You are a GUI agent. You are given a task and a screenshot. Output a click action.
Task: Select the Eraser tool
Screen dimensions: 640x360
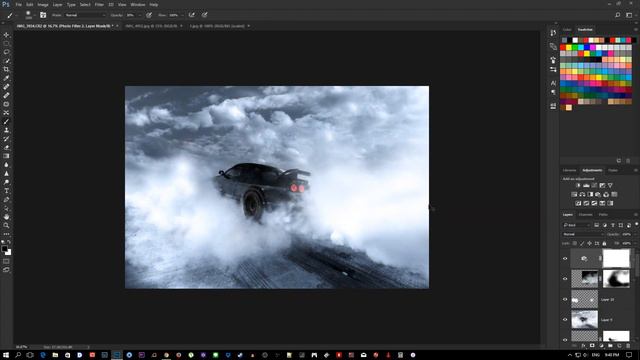tap(7, 147)
